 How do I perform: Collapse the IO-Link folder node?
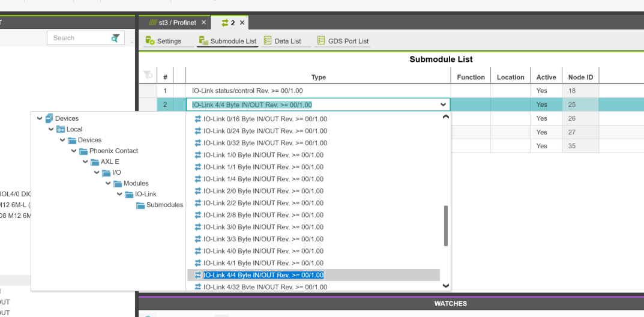119,194
